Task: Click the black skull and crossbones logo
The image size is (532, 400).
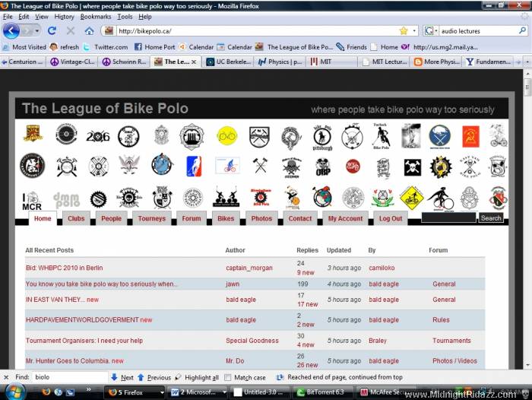Action: [413, 167]
